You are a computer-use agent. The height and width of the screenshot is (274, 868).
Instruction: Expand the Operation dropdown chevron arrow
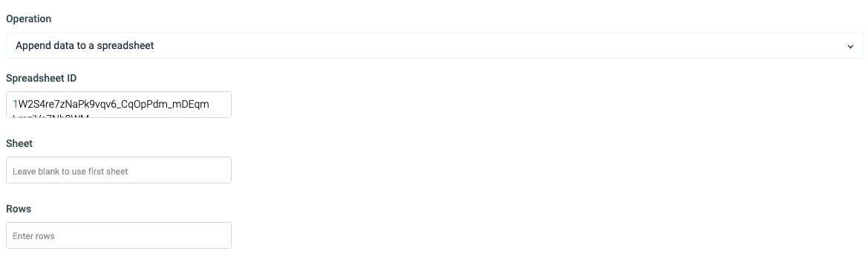point(850,47)
